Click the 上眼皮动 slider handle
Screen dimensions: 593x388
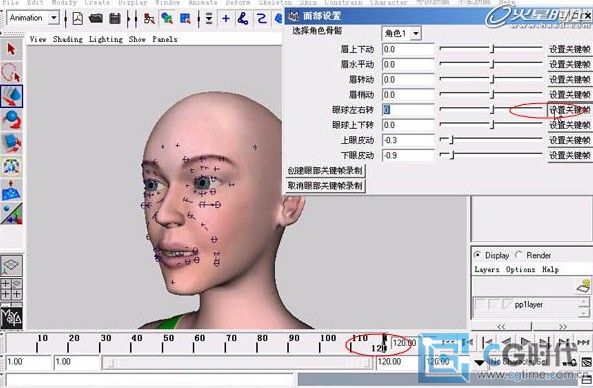coord(451,140)
